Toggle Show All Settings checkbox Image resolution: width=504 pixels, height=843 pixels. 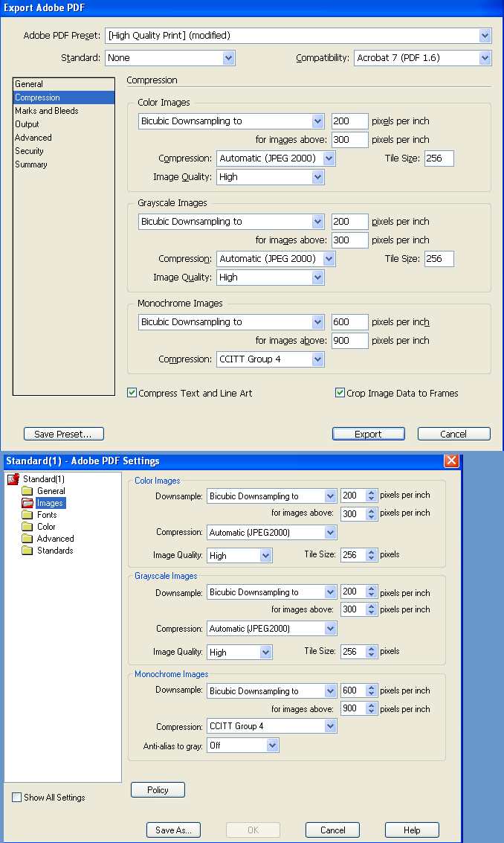coord(16,798)
